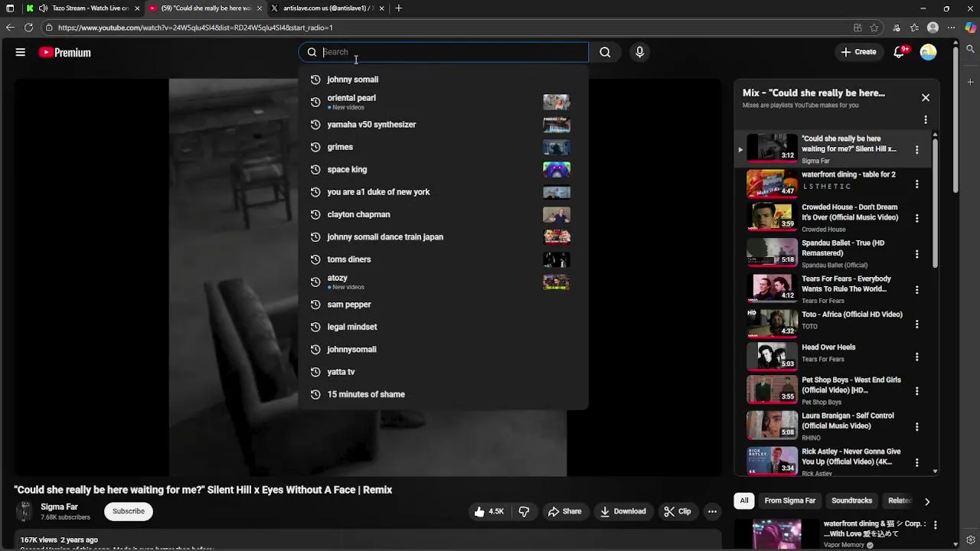Open Edge settings and more ellipsis
Viewport: 980px width, 551px height.
tap(951, 28)
